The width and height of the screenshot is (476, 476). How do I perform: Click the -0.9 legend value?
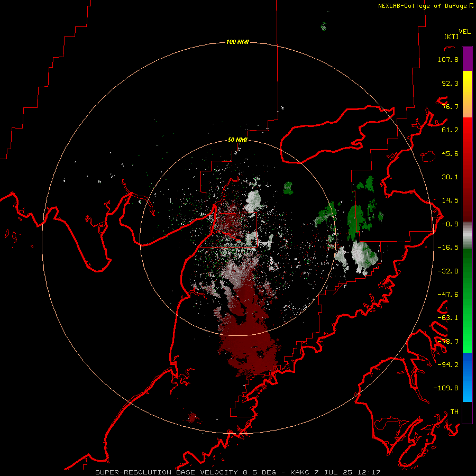(450, 224)
